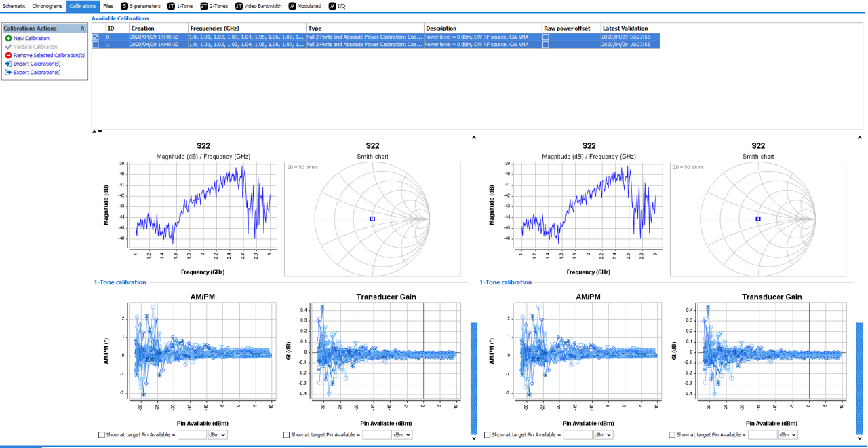The height and width of the screenshot is (448, 868).
Task: Open the 2-Tones measurement tab
Action: click(214, 6)
